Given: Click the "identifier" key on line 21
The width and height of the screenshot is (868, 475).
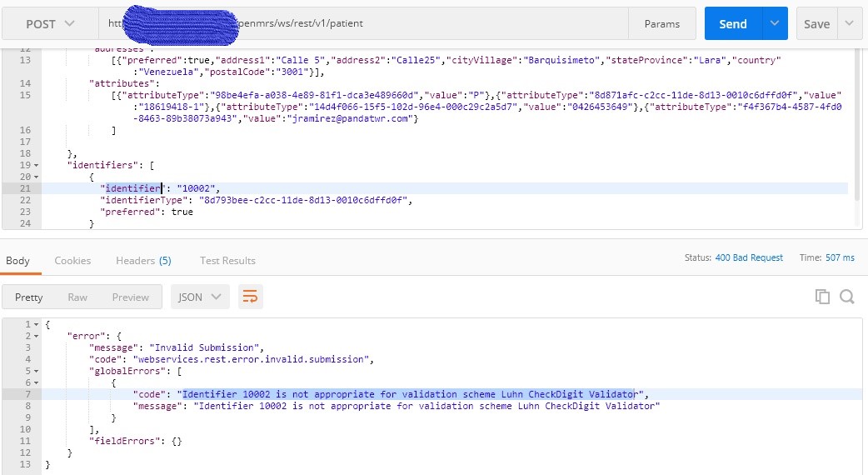Looking at the screenshot, I should [132, 188].
